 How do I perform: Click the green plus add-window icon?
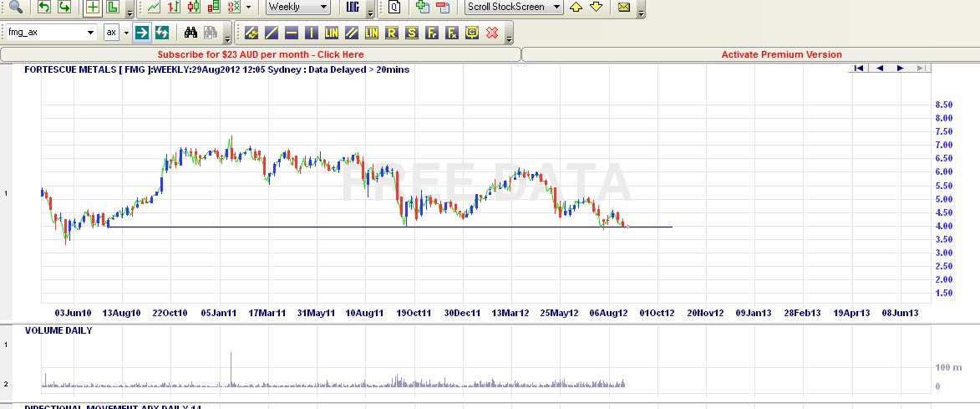pyautogui.click(x=423, y=7)
